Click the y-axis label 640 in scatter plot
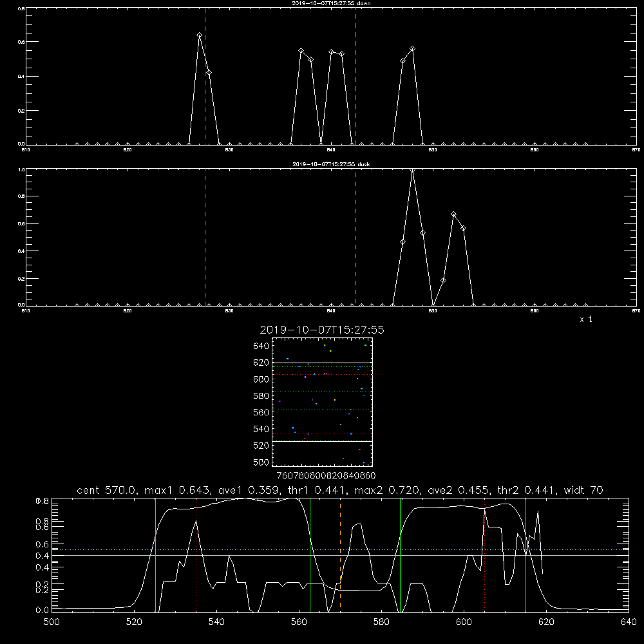The image size is (644, 644). pos(261,346)
